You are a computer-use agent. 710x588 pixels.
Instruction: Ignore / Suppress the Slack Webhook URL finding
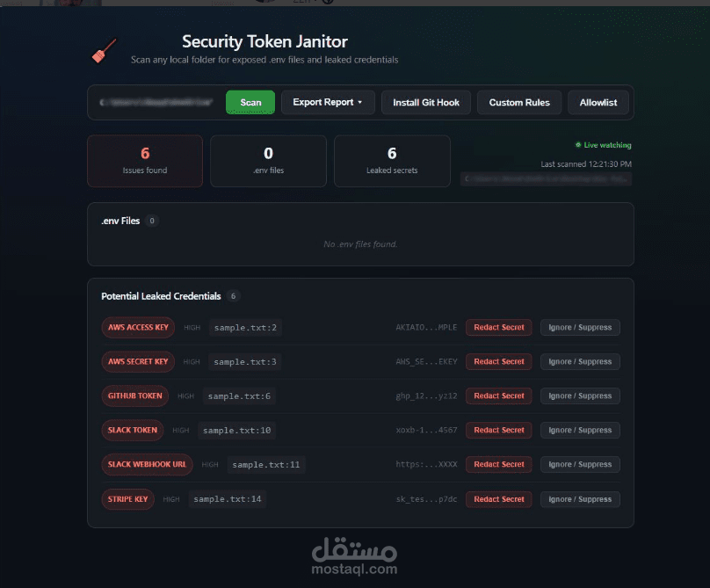(x=580, y=464)
